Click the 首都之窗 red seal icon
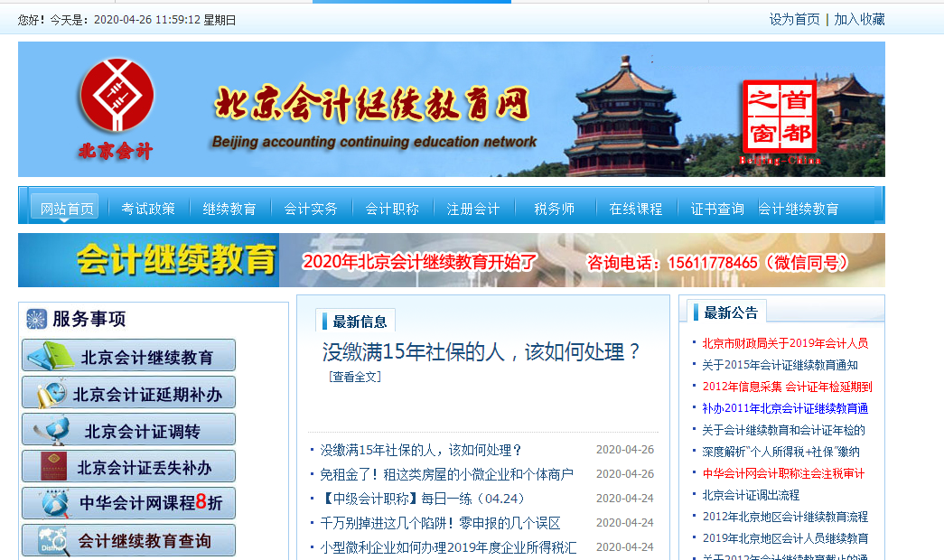 click(779, 117)
